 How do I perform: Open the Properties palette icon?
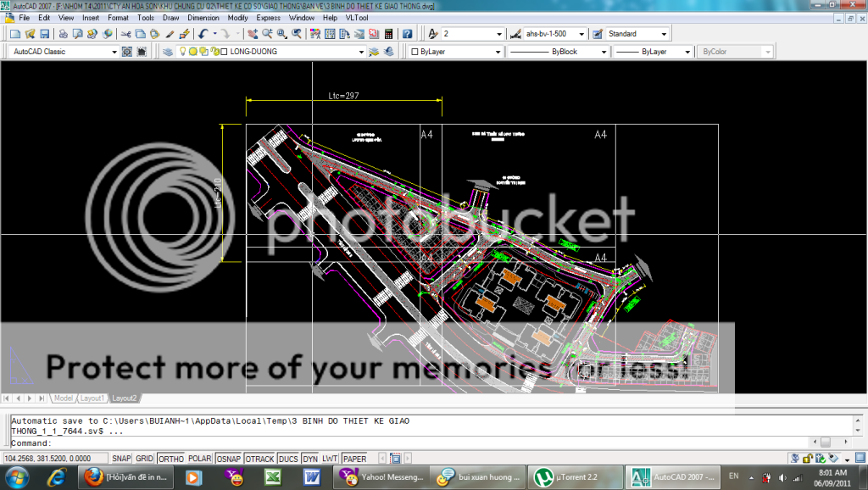point(315,34)
